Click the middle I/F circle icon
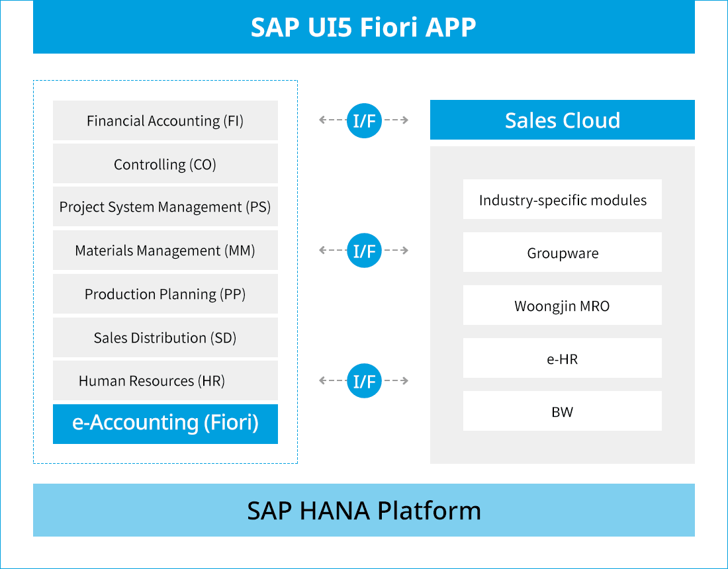Image resolution: width=728 pixels, height=569 pixels. (x=364, y=251)
